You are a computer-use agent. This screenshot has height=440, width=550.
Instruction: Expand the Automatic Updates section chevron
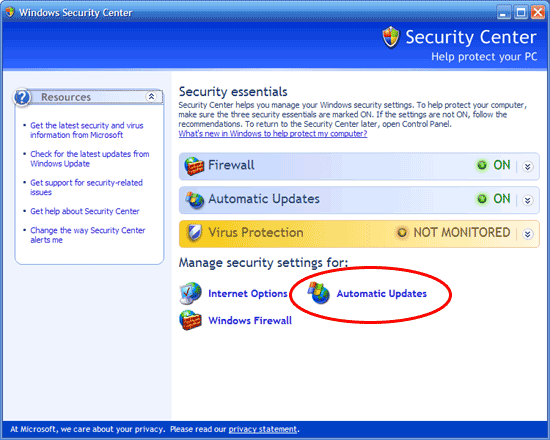tap(528, 200)
